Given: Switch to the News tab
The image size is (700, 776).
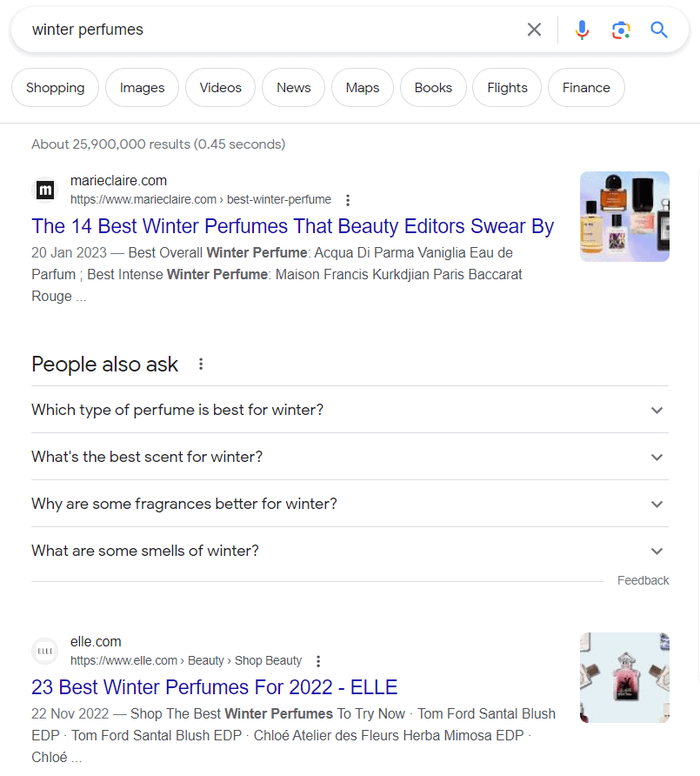Looking at the screenshot, I should (x=293, y=87).
